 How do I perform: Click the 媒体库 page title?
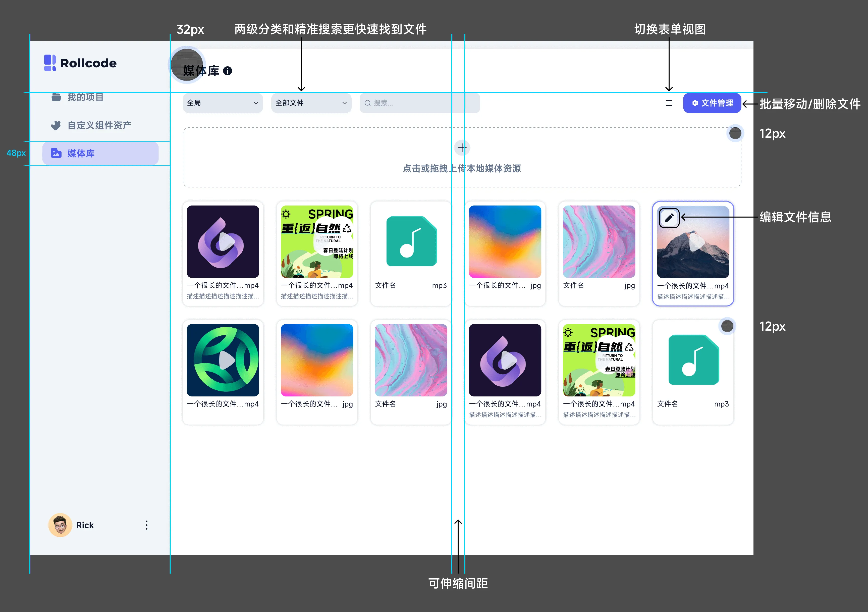(x=201, y=71)
